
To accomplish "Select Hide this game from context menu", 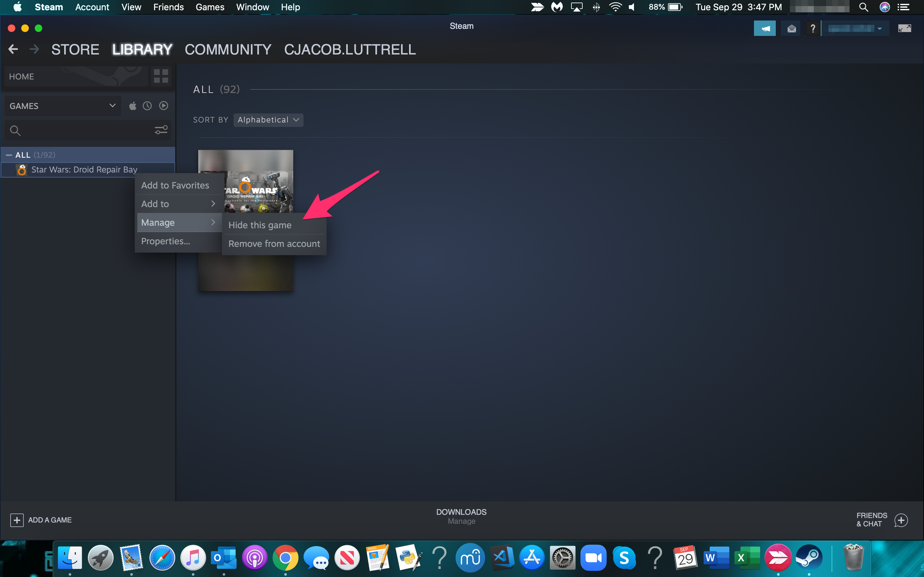I will (x=260, y=225).
